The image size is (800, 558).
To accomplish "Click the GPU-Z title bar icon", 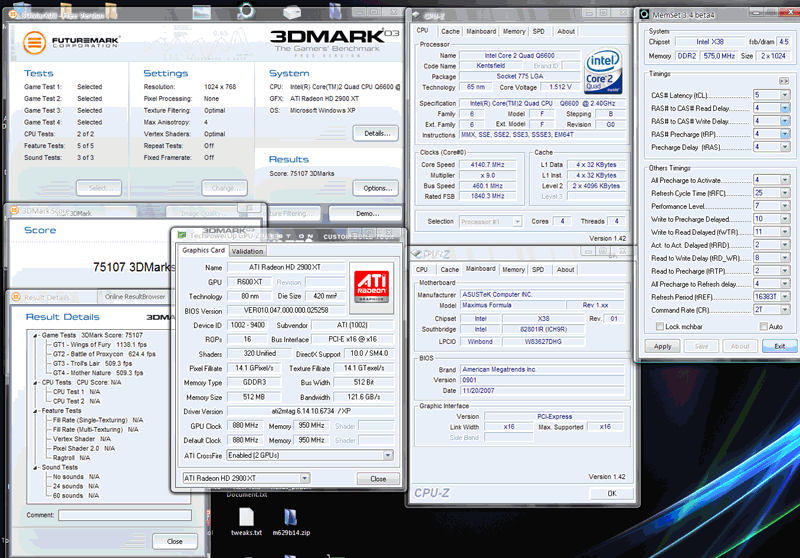I will (x=182, y=235).
